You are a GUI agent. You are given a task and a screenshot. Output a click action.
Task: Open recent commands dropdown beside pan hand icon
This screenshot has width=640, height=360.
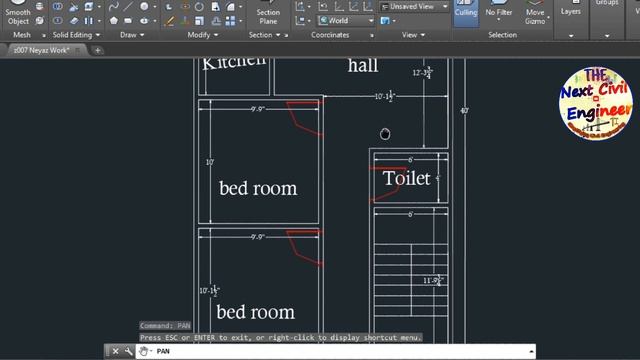tap(151, 351)
